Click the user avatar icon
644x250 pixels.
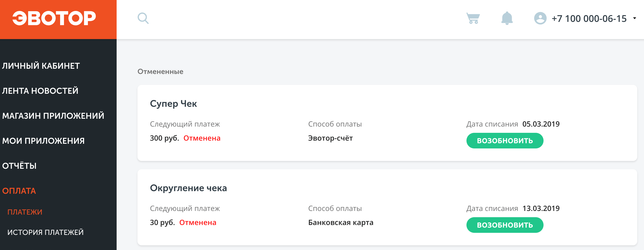pos(540,18)
